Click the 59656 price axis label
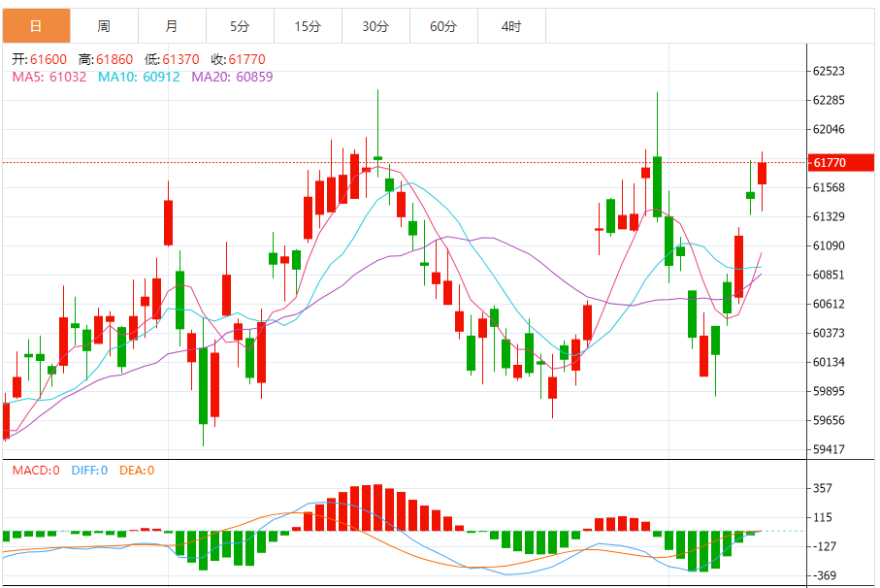The image size is (880, 588). click(829, 420)
